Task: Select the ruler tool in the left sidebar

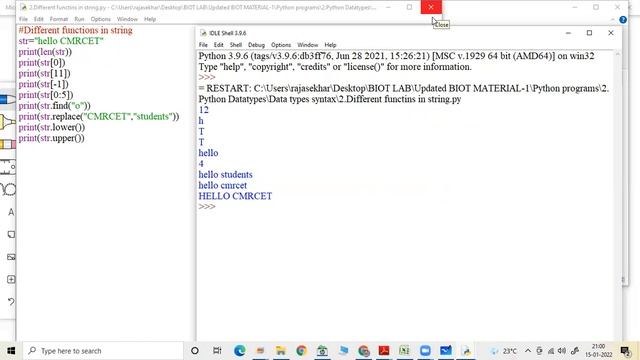Action: (x=7, y=167)
